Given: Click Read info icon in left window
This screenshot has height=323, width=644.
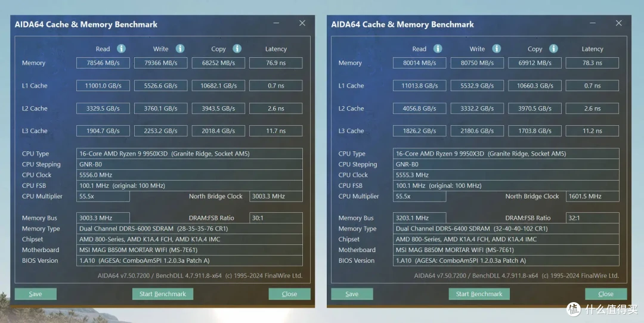Looking at the screenshot, I should tap(121, 48).
